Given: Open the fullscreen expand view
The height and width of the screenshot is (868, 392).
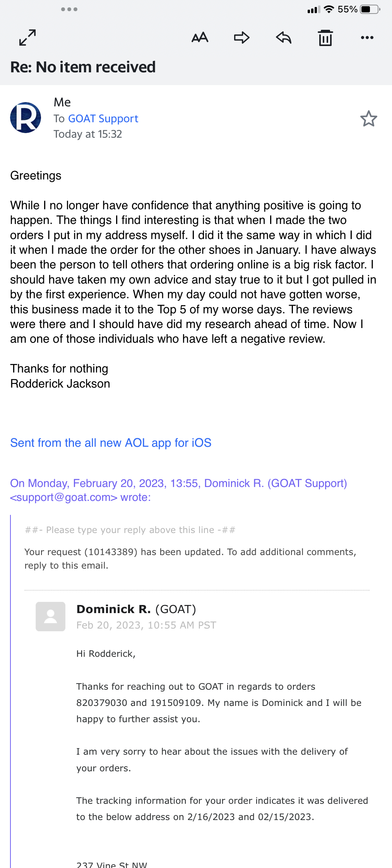Looking at the screenshot, I should pyautogui.click(x=28, y=38).
